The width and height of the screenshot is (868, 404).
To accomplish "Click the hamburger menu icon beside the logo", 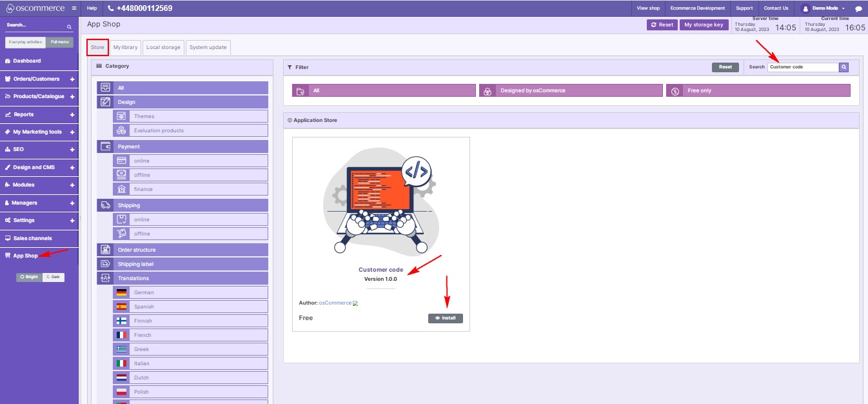I will (x=74, y=8).
